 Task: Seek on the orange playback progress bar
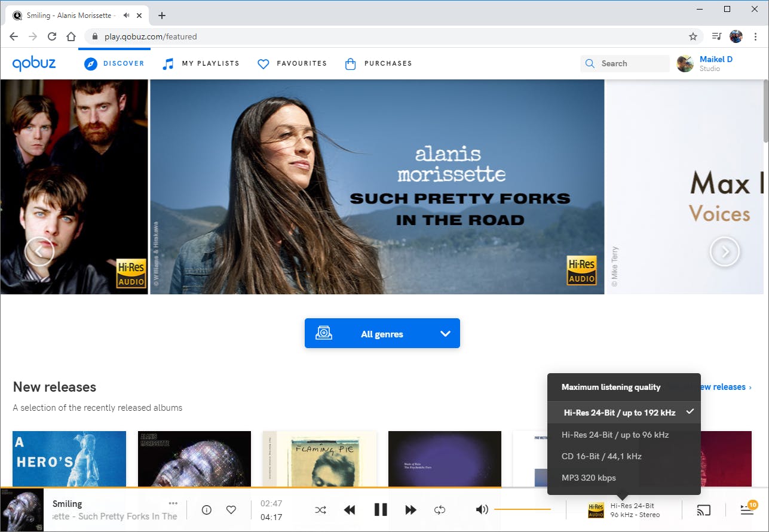click(251, 488)
